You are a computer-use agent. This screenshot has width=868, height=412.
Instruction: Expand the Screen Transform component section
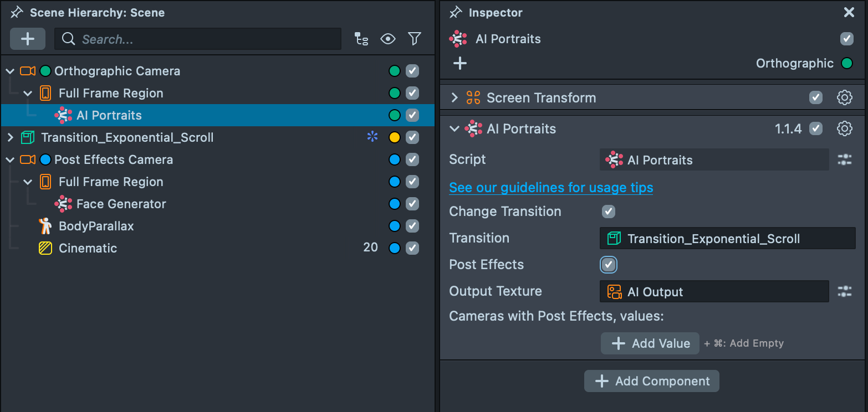pos(455,98)
